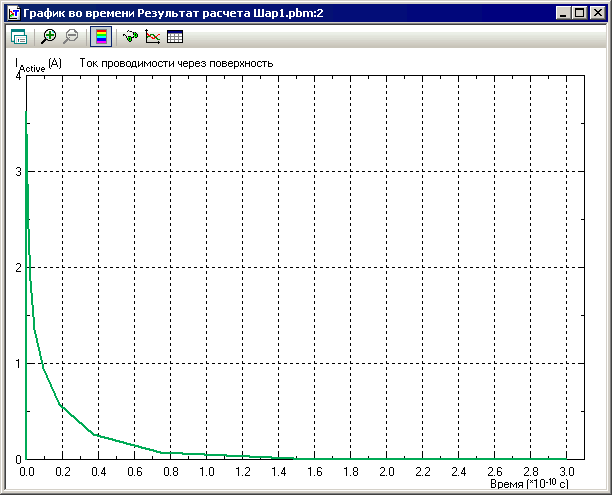This screenshot has height=495, width=612.
Task: Click the app icon in the title bar
Action: (14, 13)
